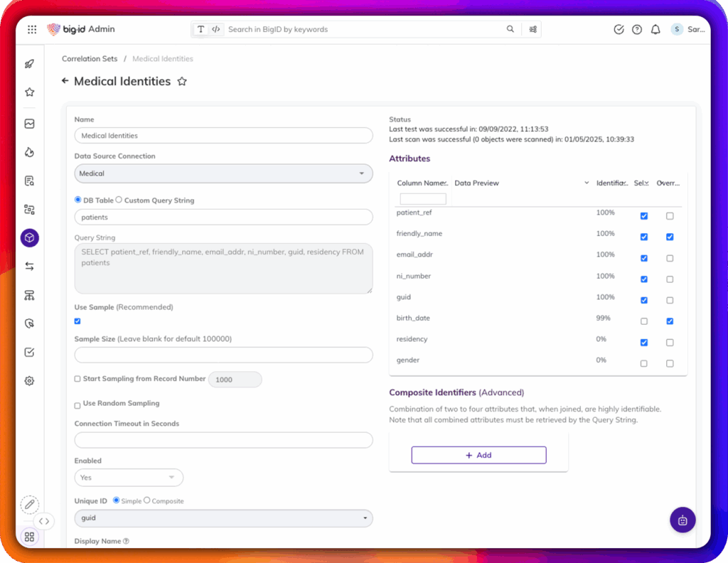The image size is (728, 563).
Task: Navigate to Correlation Sets breadcrumb
Action: pos(90,59)
